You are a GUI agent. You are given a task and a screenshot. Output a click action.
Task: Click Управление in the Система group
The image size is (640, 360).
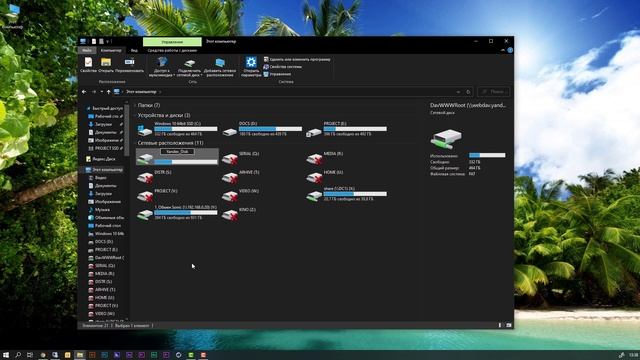tap(277, 74)
